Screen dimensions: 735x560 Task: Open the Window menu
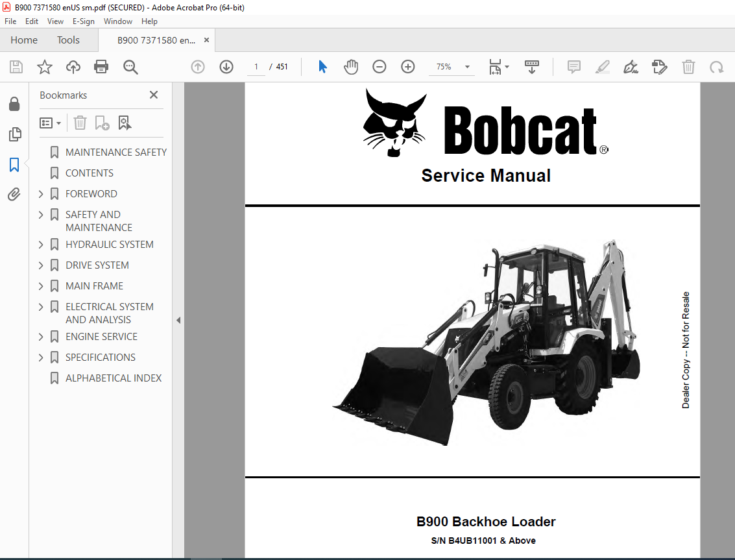[x=117, y=21]
